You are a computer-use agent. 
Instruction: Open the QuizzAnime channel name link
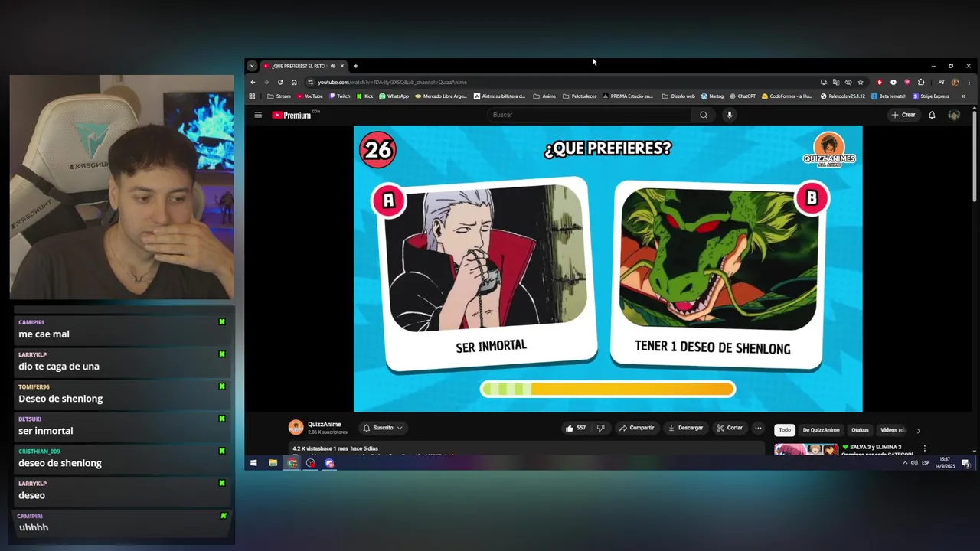(x=324, y=424)
